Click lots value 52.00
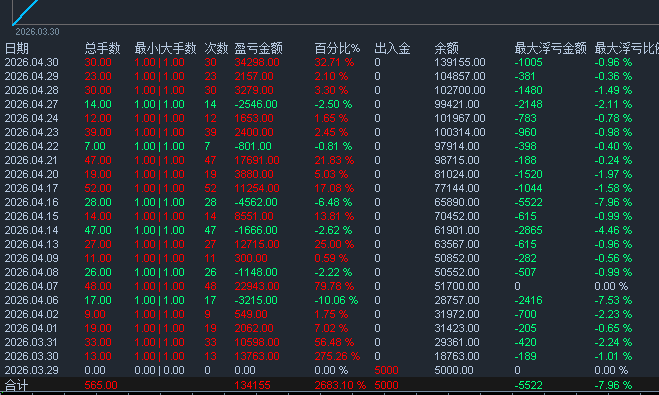The width and height of the screenshot is (659, 395). click(x=98, y=188)
